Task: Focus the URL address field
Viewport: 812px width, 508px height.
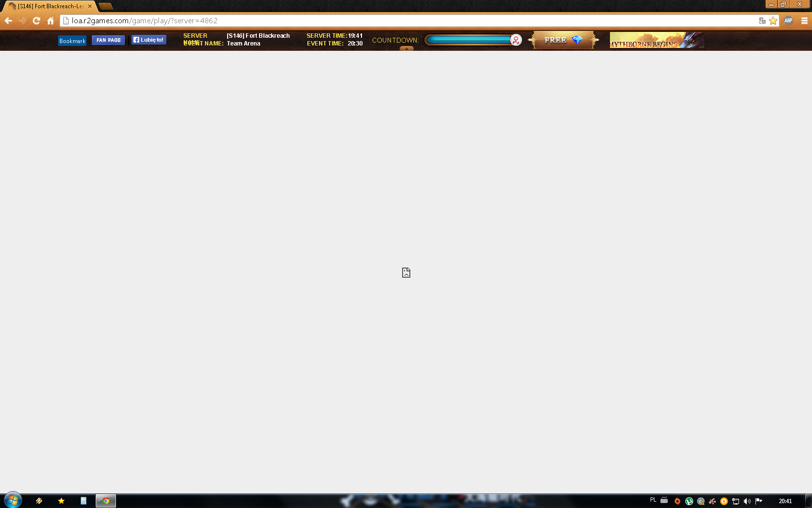Action: click(411, 21)
